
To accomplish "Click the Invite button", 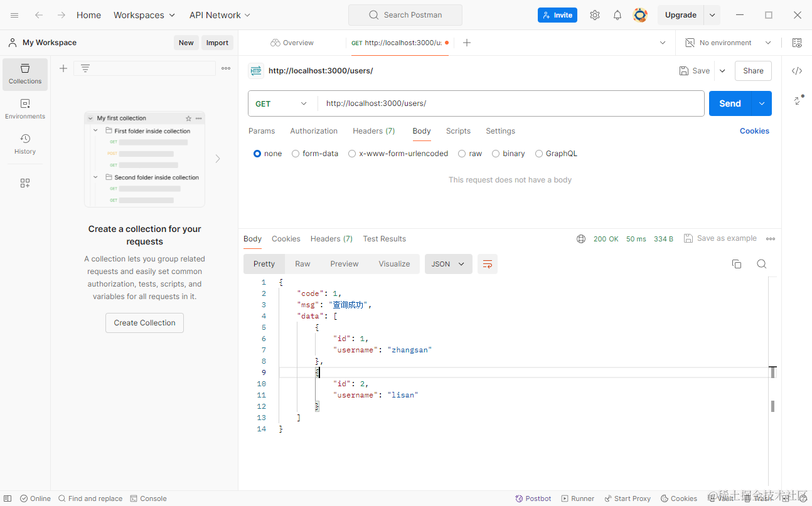I will (557, 15).
